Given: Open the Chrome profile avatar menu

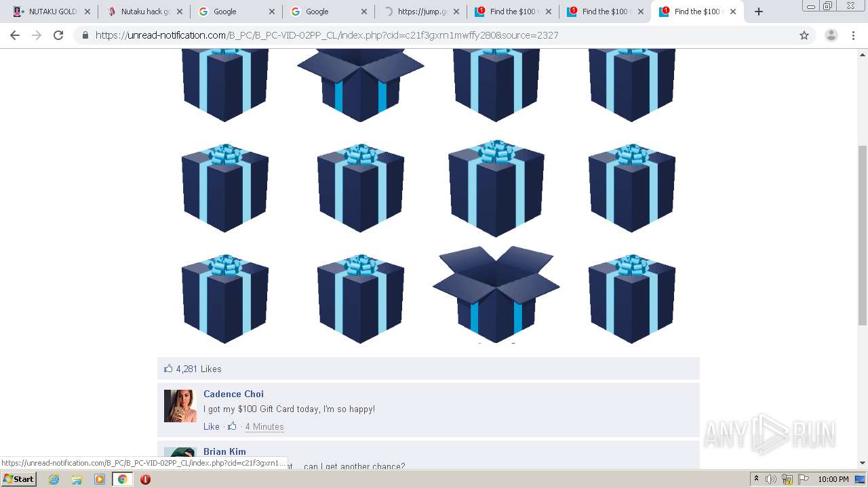Looking at the screenshot, I should click(831, 35).
